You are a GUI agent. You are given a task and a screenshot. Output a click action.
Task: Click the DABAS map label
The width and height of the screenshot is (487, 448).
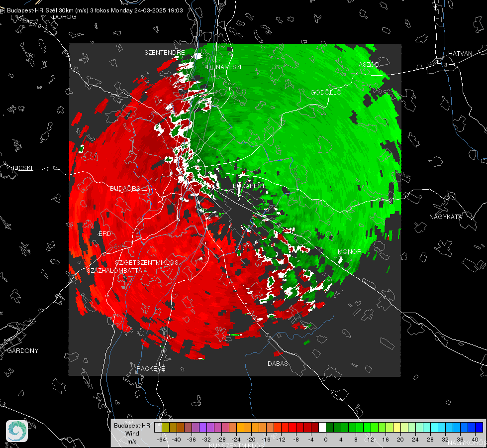[x=278, y=363]
